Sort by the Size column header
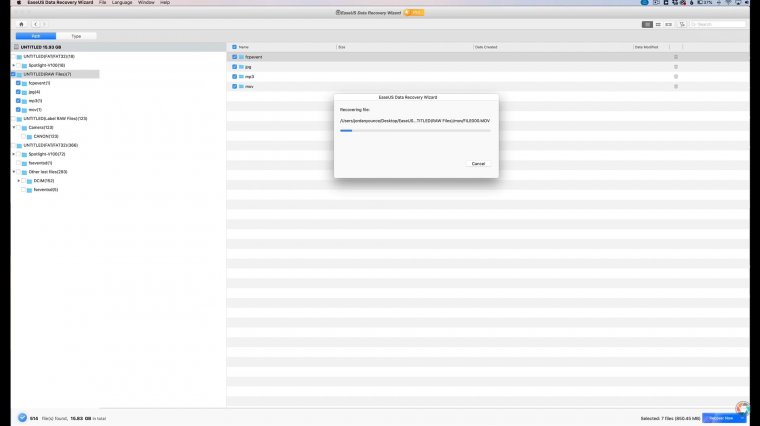760x426 pixels. tap(342, 47)
